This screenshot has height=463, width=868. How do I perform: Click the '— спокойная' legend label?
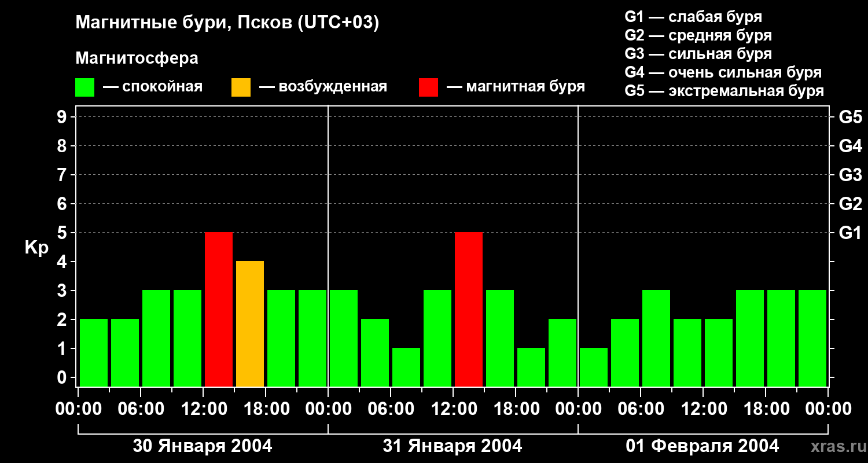[153, 87]
